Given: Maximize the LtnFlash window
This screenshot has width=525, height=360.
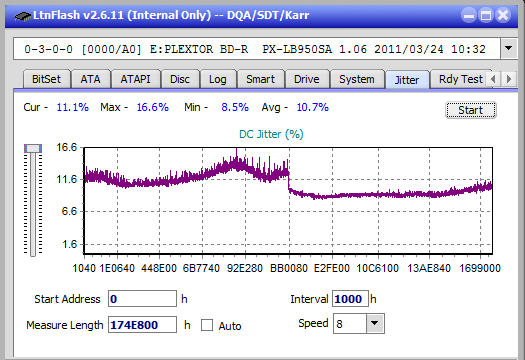Looking at the screenshot, I should coord(486,15).
